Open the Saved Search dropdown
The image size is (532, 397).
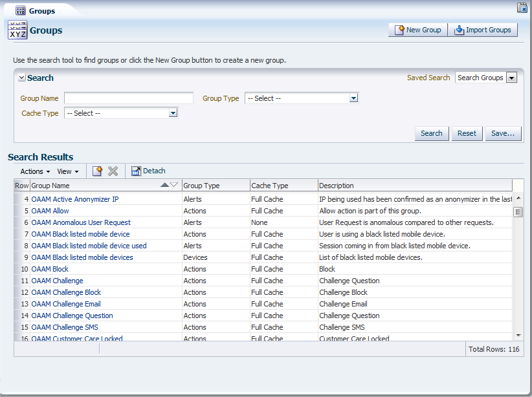[x=512, y=78]
